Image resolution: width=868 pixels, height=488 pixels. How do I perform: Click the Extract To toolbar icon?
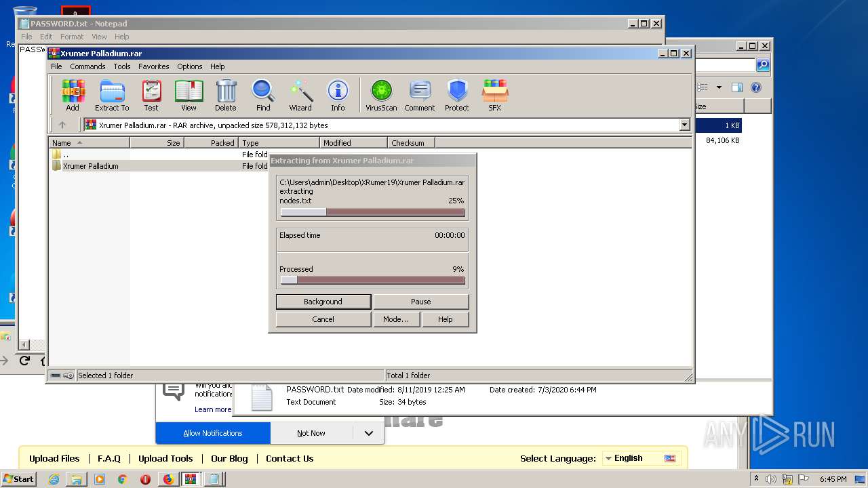(x=112, y=95)
